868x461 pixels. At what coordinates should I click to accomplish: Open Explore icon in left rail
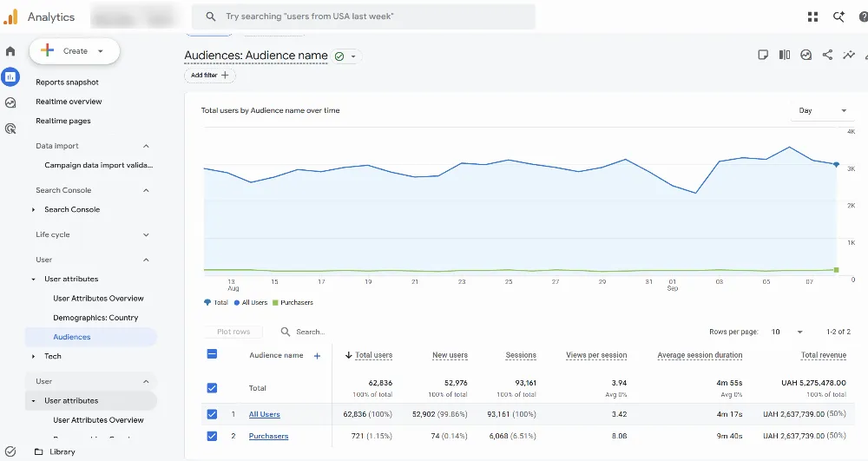(10, 102)
